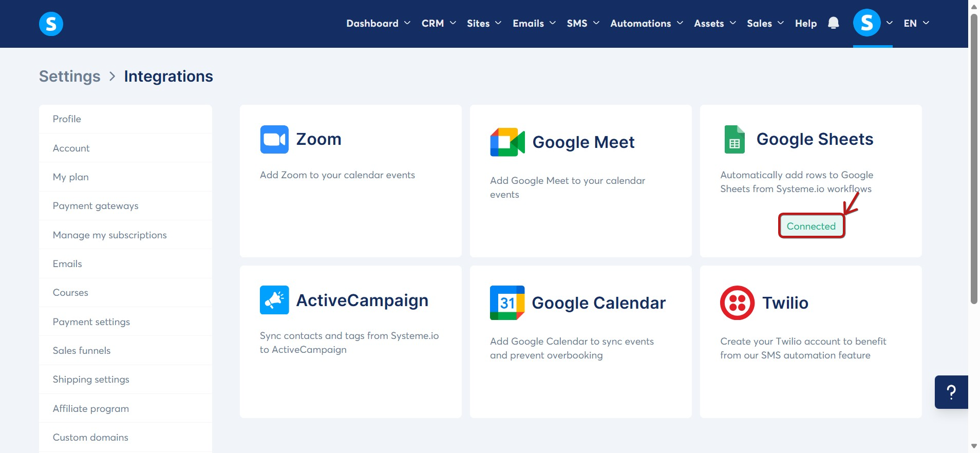Click 'Automatically add rows to Google Sheets' text
980x453 pixels.
(797, 182)
